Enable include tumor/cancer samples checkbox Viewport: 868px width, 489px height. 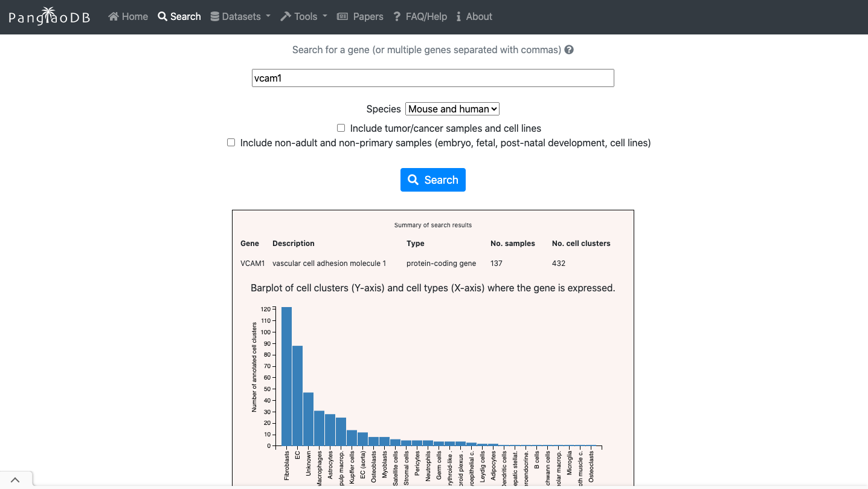click(341, 128)
